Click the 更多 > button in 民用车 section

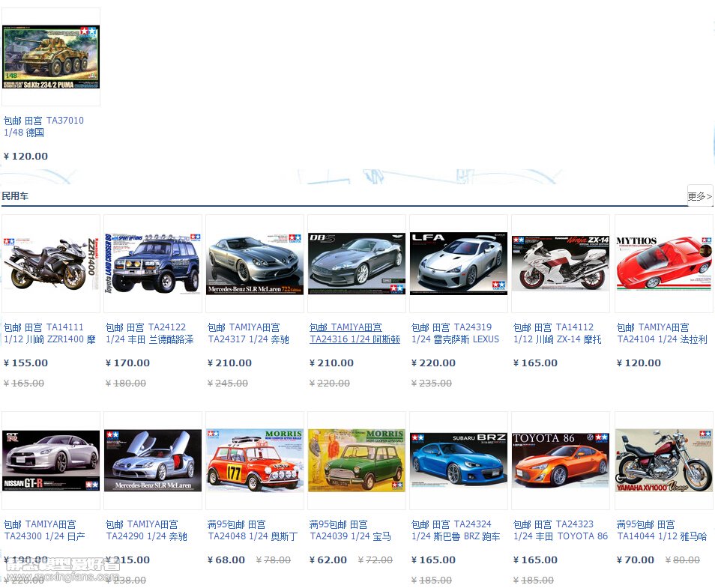(x=699, y=196)
